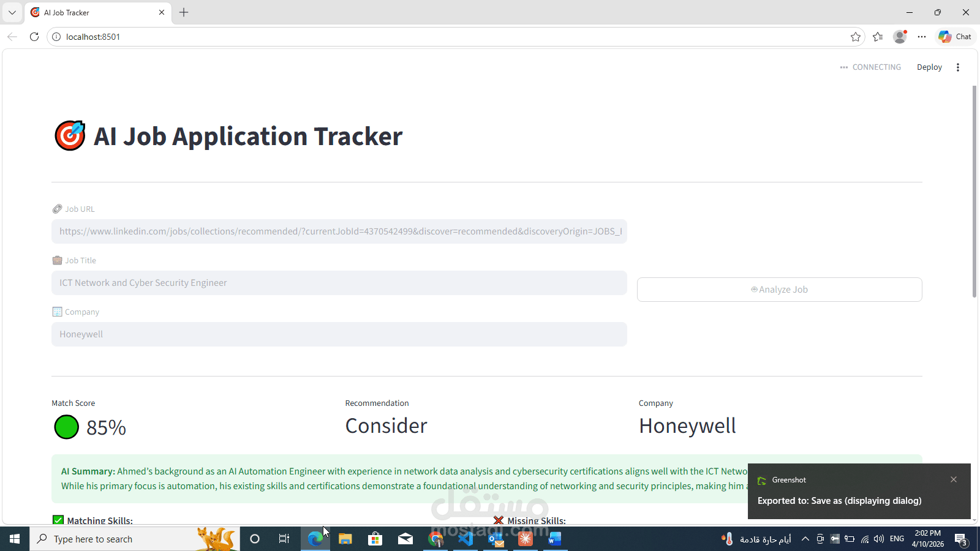Click the Matching Skills heading
The height and width of the screenshot is (551, 980).
click(100, 520)
